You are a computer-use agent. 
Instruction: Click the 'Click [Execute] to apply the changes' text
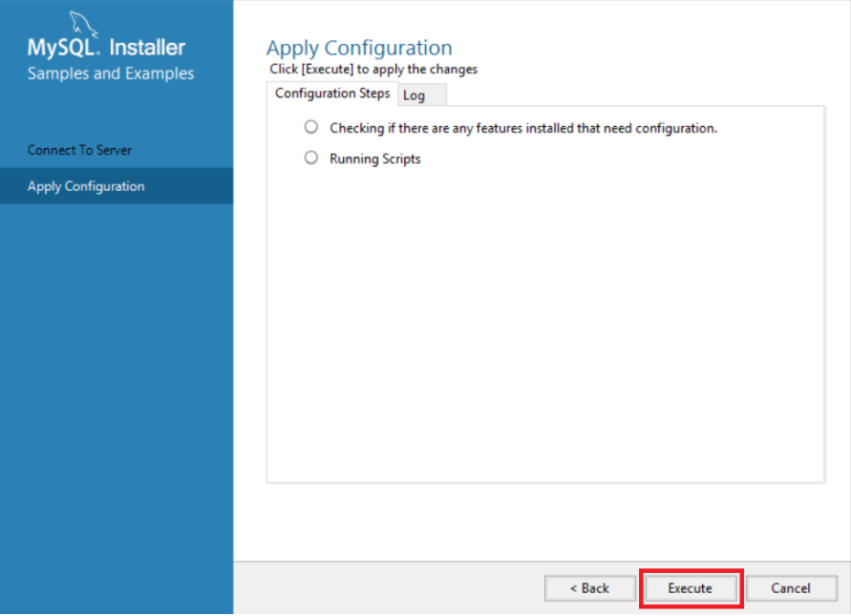click(373, 69)
